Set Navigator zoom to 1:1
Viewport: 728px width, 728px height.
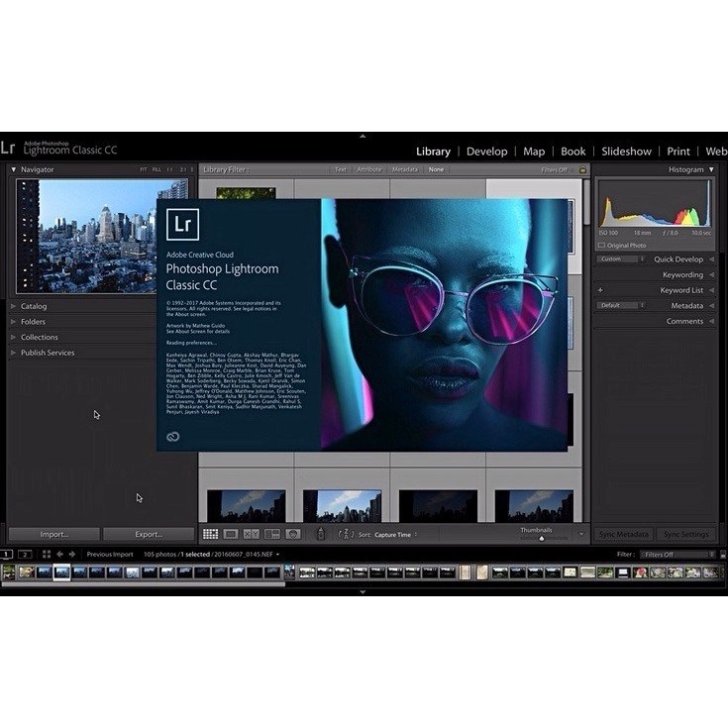(170, 170)
